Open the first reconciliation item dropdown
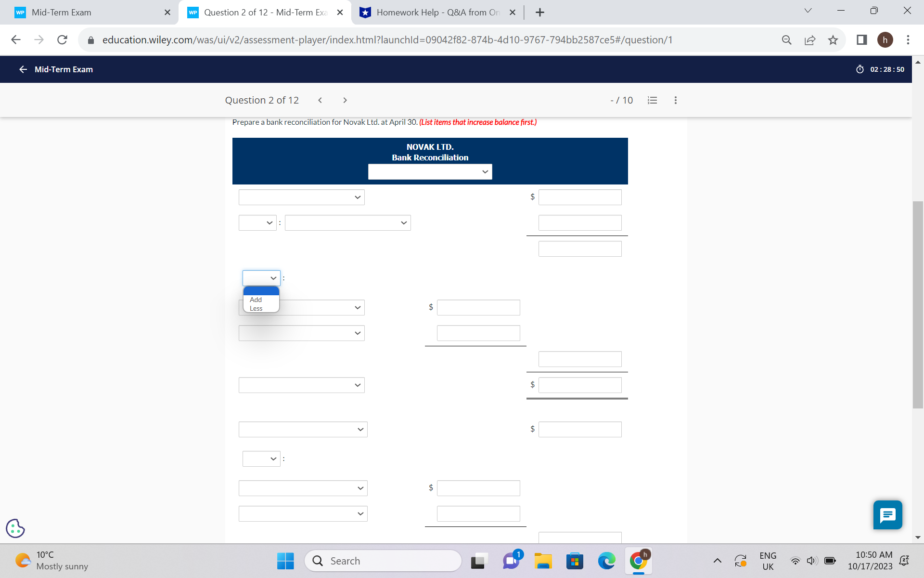 point(301,197)
